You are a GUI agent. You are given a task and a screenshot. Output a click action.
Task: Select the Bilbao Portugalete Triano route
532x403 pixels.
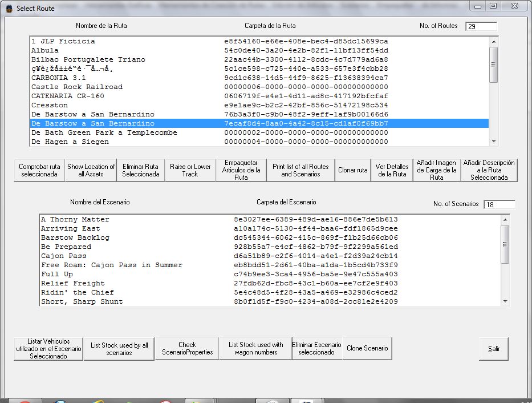coord(88,59)
